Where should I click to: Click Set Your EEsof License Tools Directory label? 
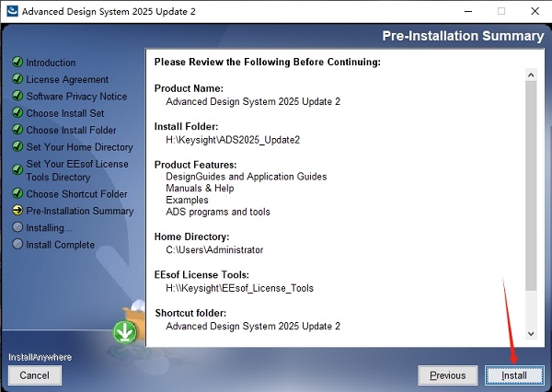pos(77,170)
